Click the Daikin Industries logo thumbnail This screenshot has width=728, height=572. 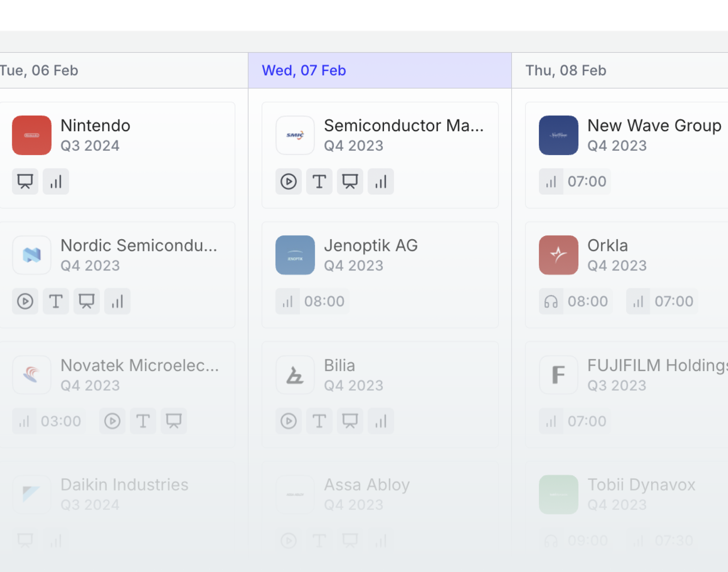32,495
